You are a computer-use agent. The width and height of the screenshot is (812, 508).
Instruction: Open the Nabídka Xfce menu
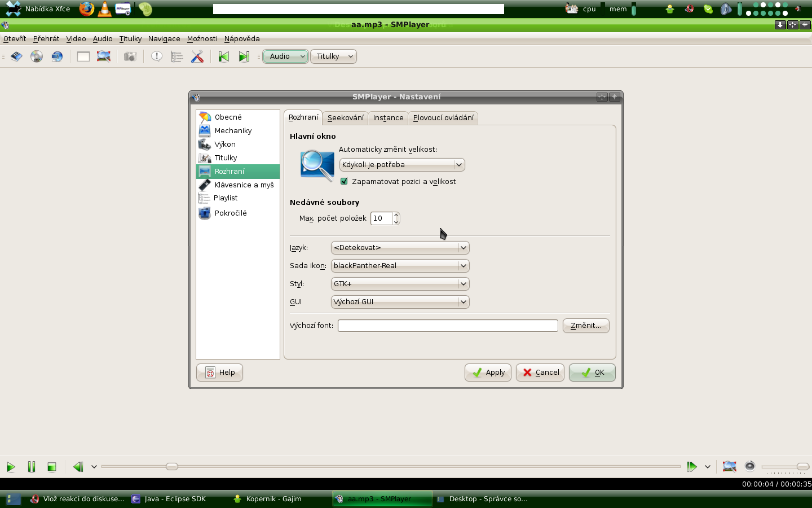coord(38,8)
